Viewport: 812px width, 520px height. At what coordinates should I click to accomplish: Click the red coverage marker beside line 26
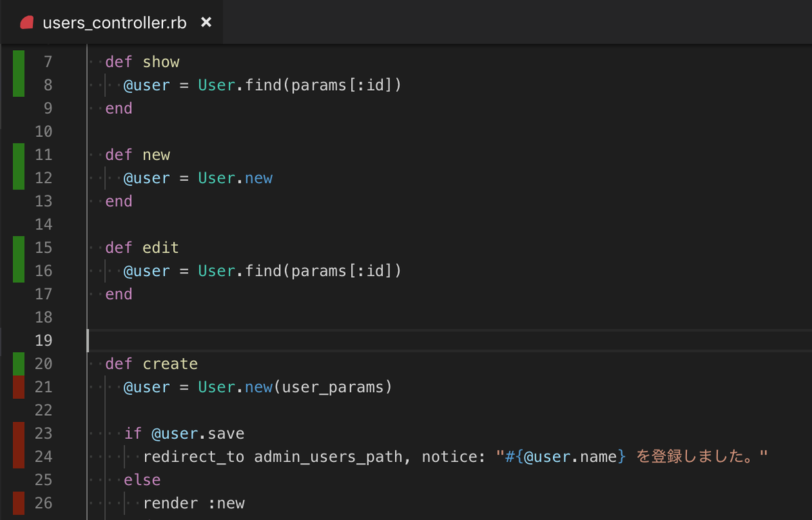19,503
